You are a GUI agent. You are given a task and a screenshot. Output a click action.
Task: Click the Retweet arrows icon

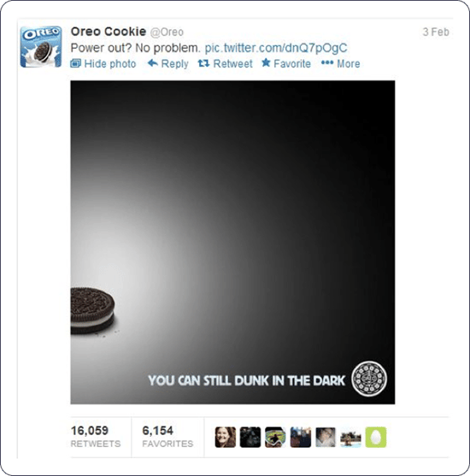[203, 63]
